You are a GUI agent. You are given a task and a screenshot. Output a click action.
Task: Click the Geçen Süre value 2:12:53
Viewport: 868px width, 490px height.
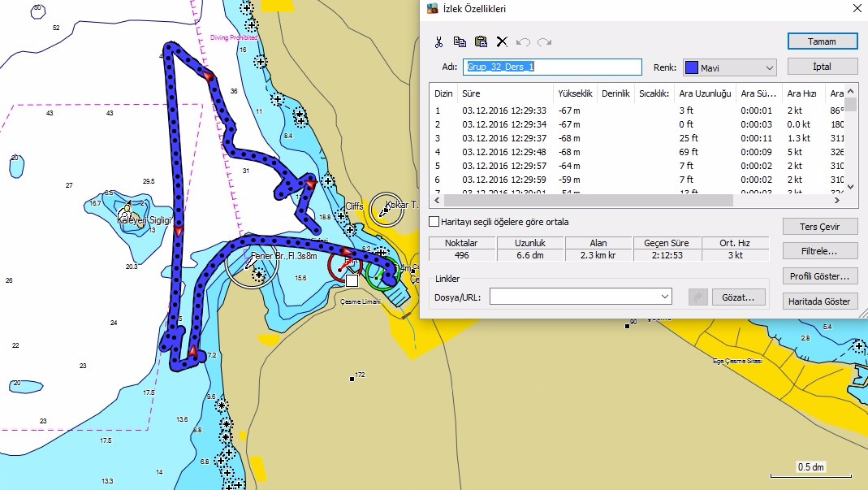[x=667, y=255]
